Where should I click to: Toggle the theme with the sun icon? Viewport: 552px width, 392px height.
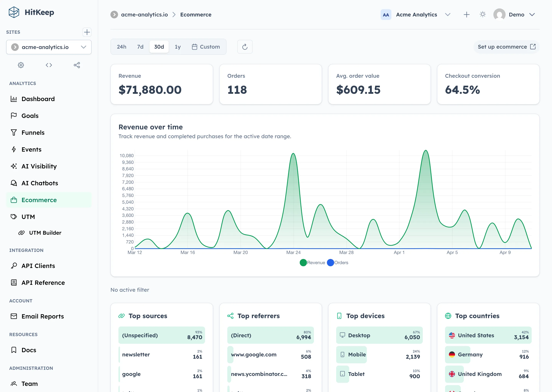[x=482, y=14]
